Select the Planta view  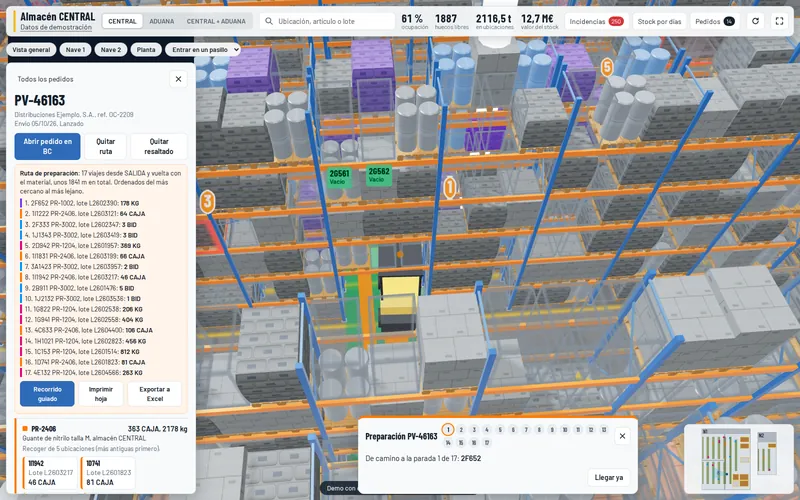pos(146,49)
